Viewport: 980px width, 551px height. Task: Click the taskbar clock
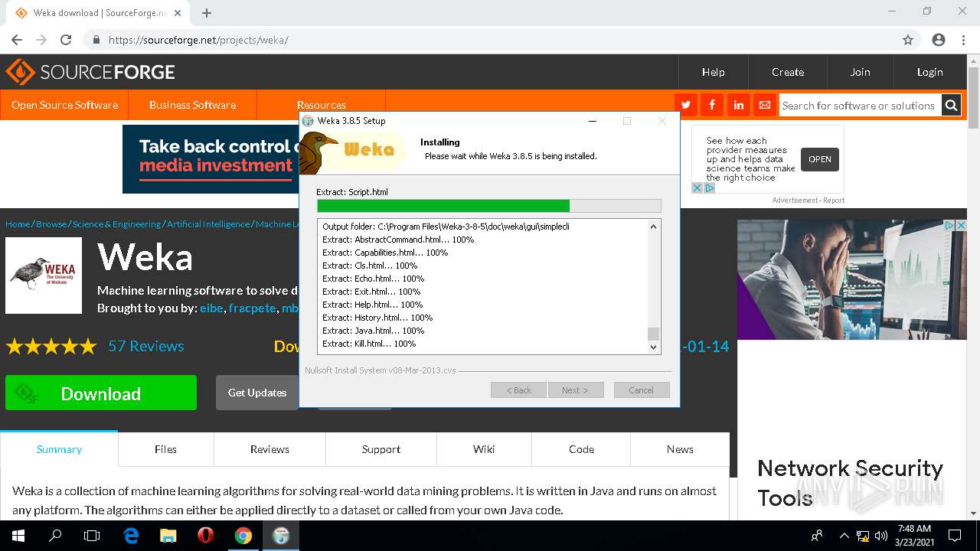pos(913,536)
